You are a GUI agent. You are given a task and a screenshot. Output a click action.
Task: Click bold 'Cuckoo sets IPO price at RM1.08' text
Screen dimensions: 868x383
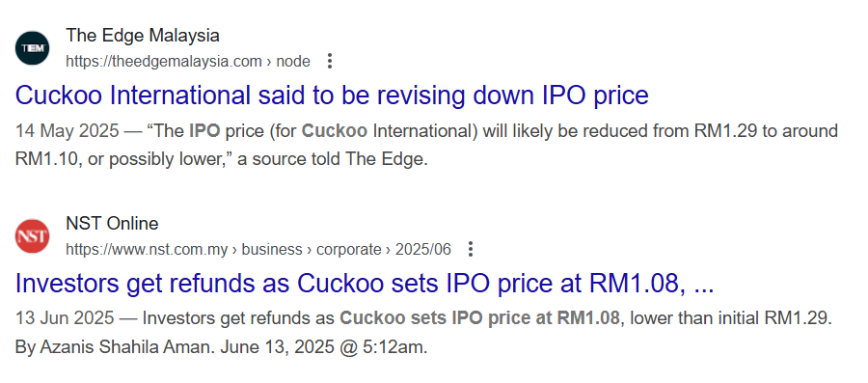tap(479, 318)
